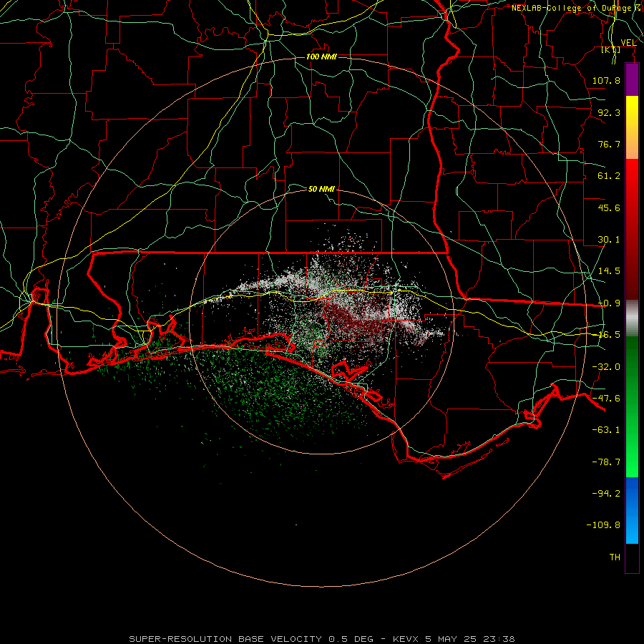Select the 45.6 value on velocity scale
The height and width of the screenshot is (644, 644).
(609, 208)
